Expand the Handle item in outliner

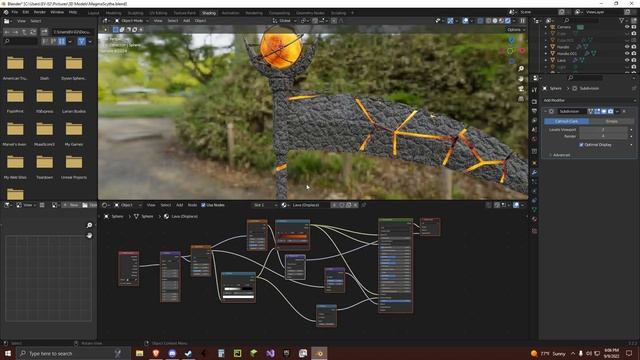pyautogui.click(x=546, y=47)
